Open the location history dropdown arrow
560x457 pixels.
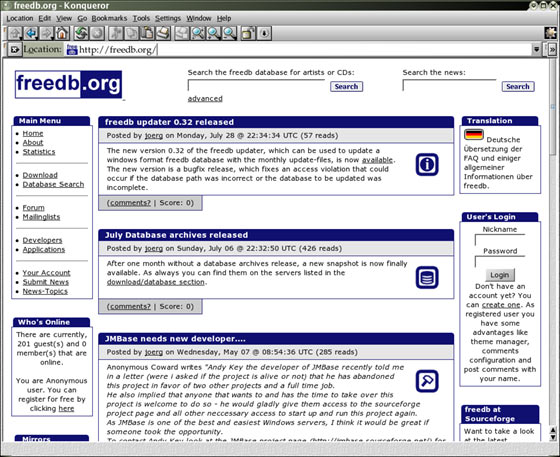[x=536, y=49]
